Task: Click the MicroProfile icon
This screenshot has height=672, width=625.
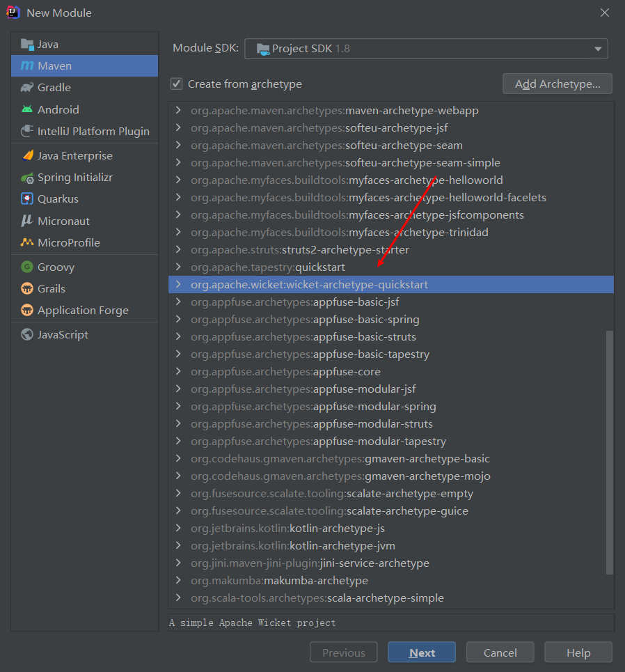Action: point(27,242)
